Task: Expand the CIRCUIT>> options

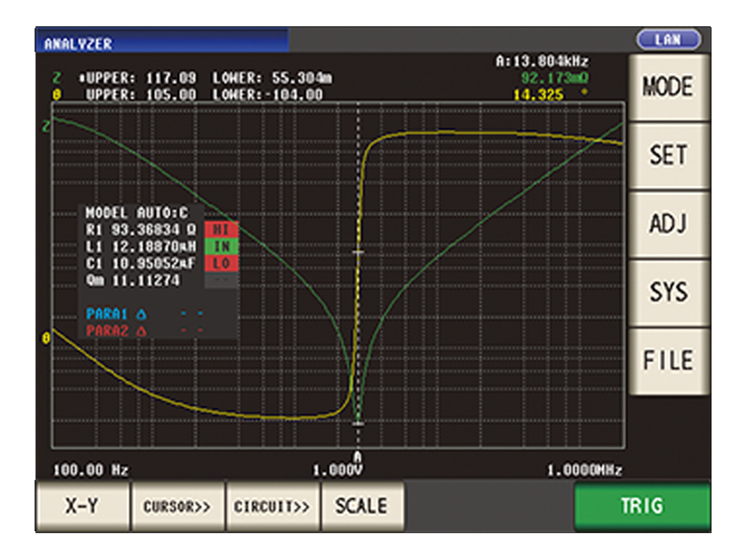Action: pos(272,506)
